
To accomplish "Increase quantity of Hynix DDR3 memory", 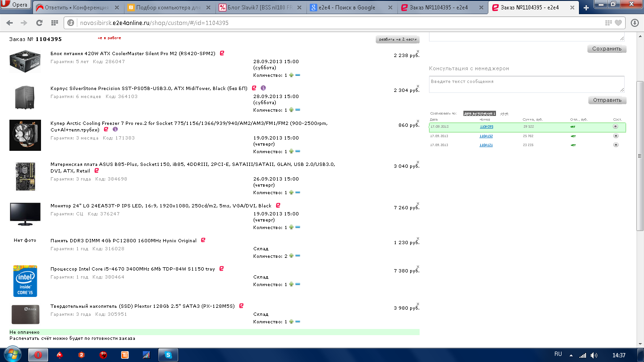I will click(291, 256).
